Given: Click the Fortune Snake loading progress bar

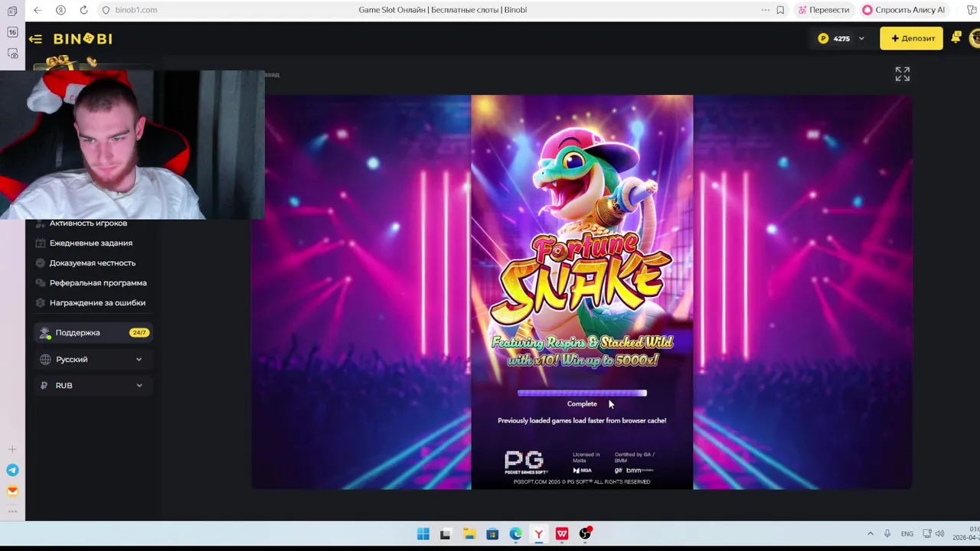Looking at the screenshot, I should pyautogui.click(x=582, y=393).
